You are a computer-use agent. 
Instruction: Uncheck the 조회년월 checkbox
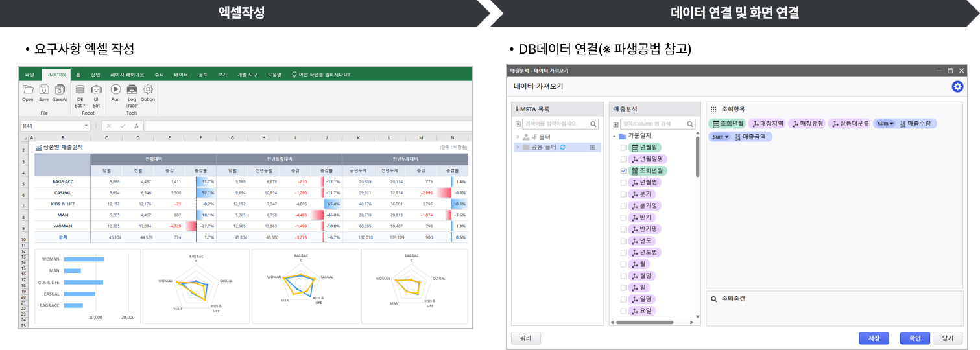623,171
